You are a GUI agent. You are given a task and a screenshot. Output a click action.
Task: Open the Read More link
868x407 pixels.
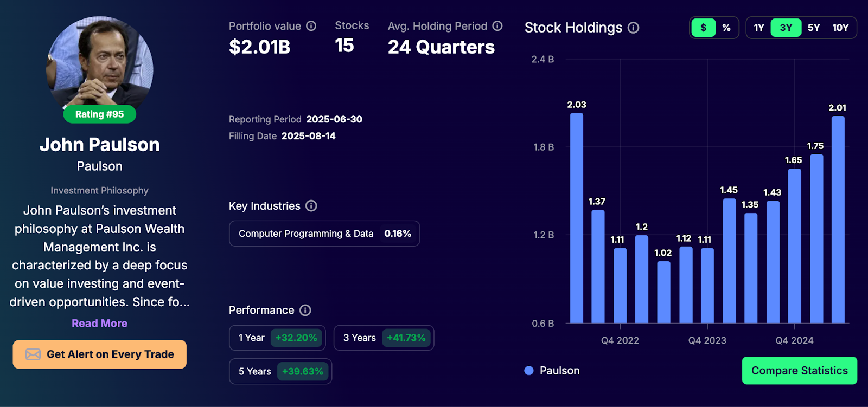click(x=100, y=324)
